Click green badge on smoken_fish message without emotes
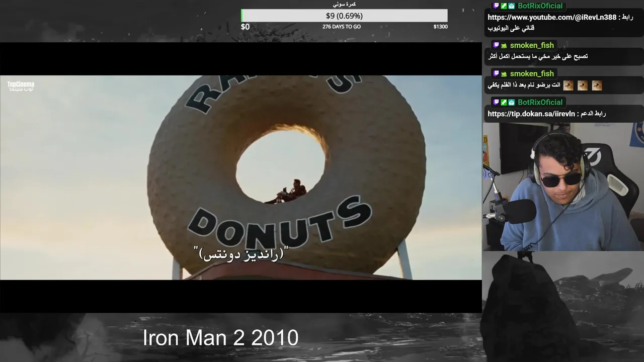Image resolution: width=644 pixels, height=362 pixels. [x=504, y=45]
